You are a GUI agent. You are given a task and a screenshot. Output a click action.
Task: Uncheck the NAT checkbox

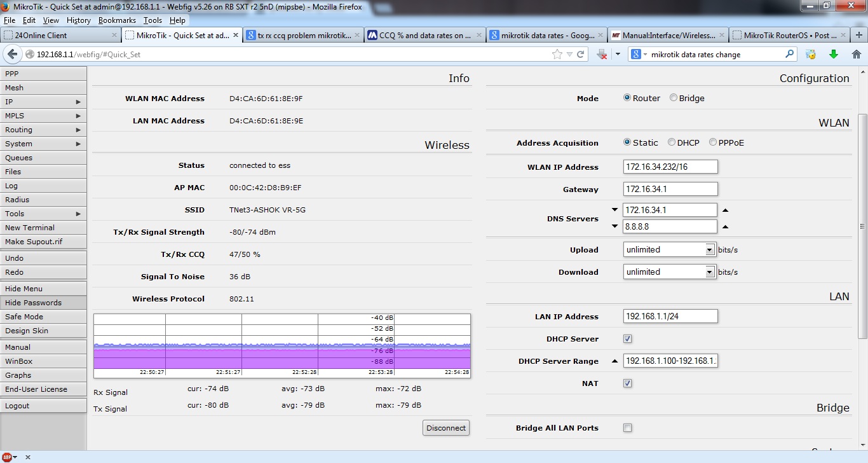[627, 383]
